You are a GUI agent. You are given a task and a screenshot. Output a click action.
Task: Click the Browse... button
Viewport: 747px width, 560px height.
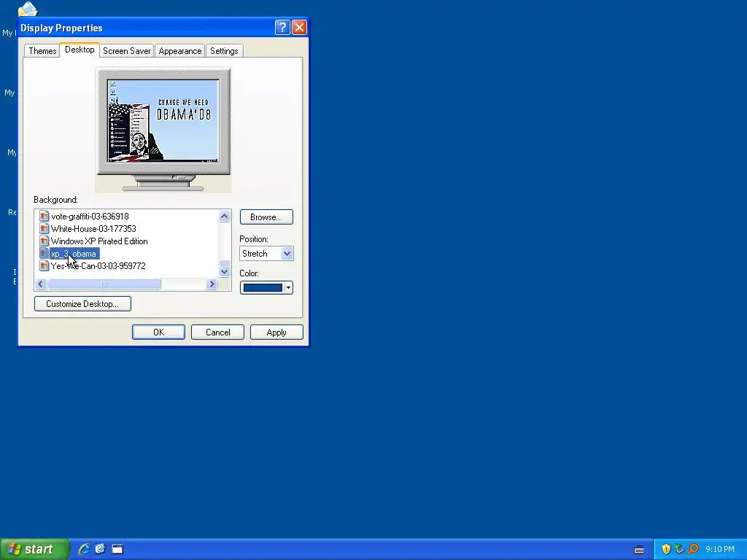pyautogui.click(x=266, y=217)
